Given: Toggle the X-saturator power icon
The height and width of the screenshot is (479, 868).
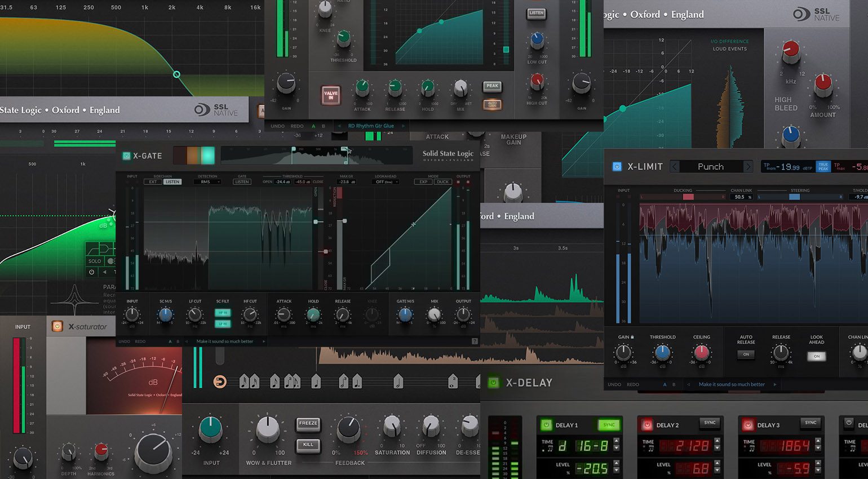Looking at the screenshot, I should point(57,326).
